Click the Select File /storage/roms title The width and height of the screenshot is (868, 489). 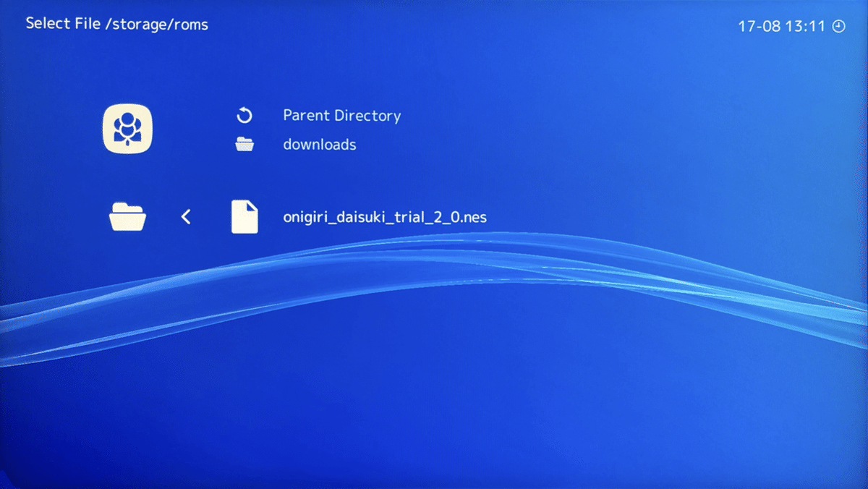(116, 24)
